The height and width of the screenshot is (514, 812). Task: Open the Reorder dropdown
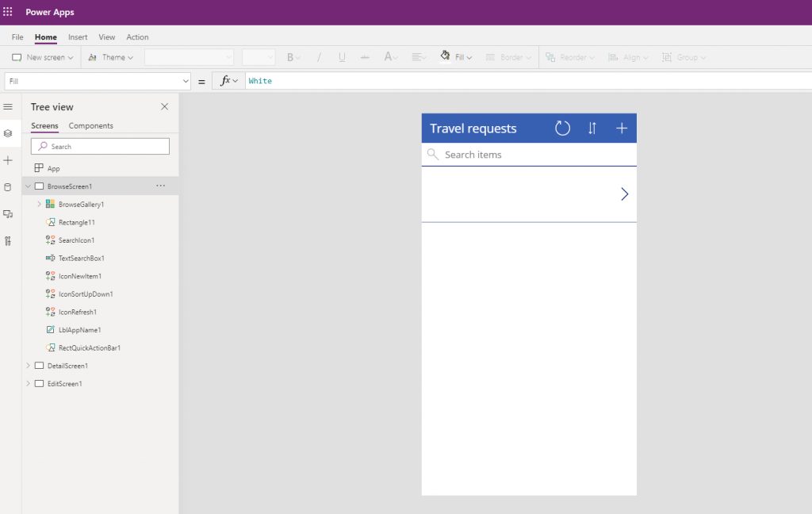tap(569, 58)
